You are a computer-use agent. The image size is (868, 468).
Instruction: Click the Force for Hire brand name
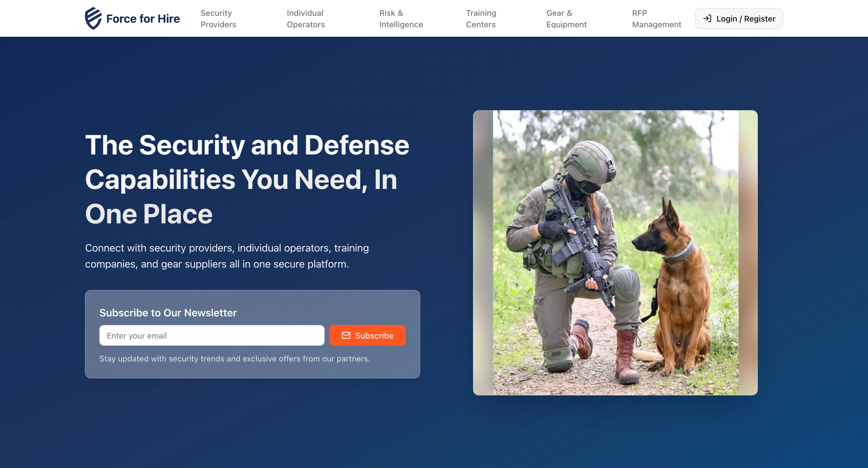(x=143, y=19)
